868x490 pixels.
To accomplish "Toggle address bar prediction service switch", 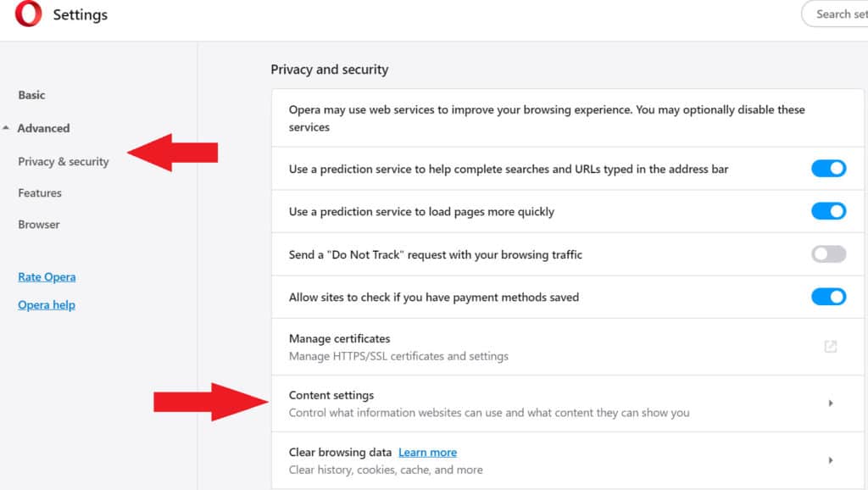I will 828,169.
